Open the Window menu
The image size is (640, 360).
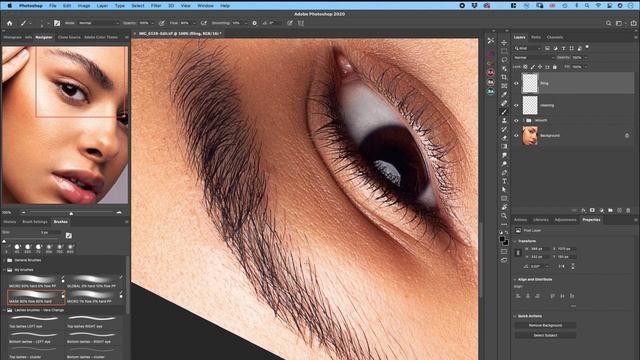click(x=205, y=6)
